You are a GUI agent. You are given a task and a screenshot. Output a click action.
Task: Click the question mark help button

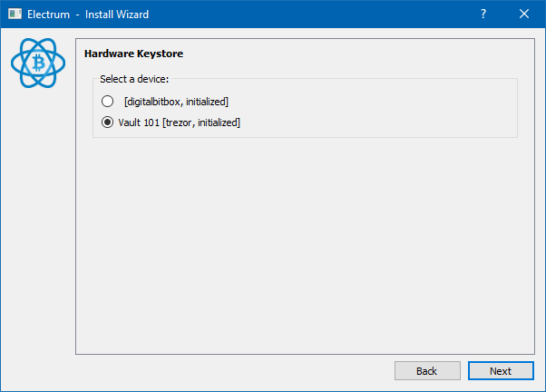483,14
